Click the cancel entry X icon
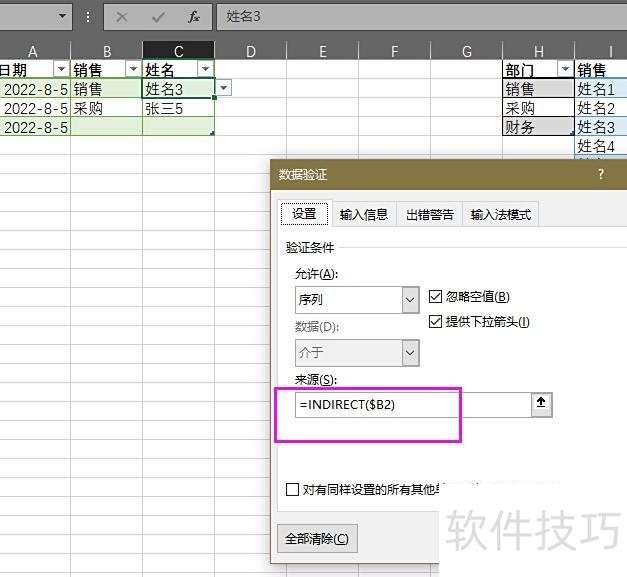This screenshot has width=627, height=577. coord(122,17)
